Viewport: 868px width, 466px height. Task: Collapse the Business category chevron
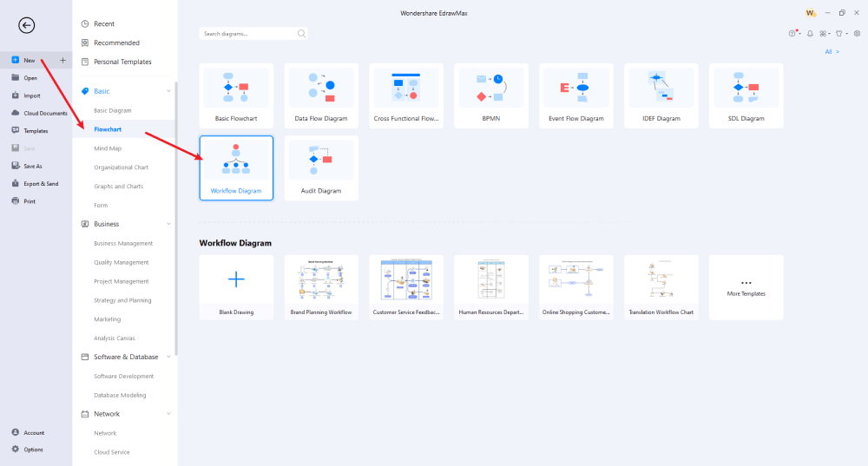[168, 224]
